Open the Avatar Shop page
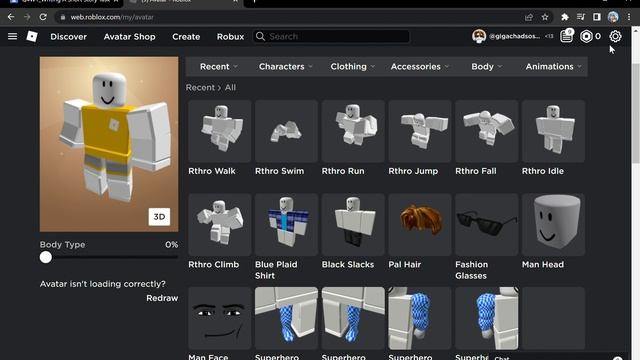Screen dimensions: 640x360 (x=129, y=37)
